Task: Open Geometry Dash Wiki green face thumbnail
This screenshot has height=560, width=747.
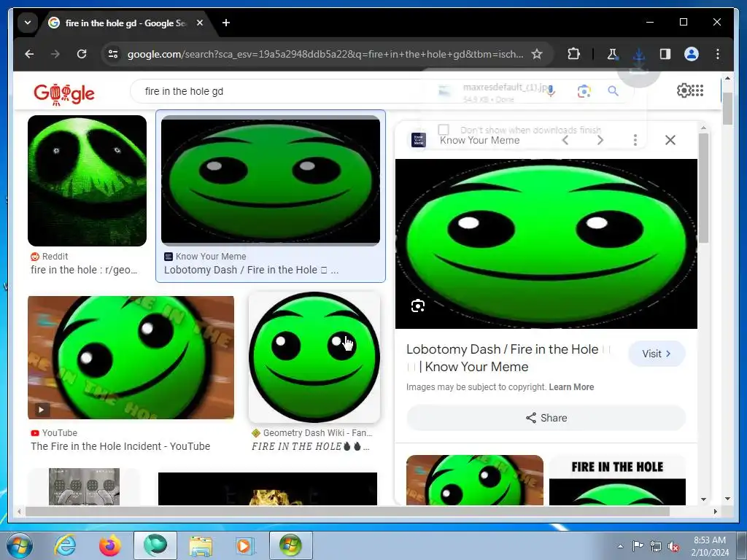Action: pyautogui.click(x=314, y=357)
